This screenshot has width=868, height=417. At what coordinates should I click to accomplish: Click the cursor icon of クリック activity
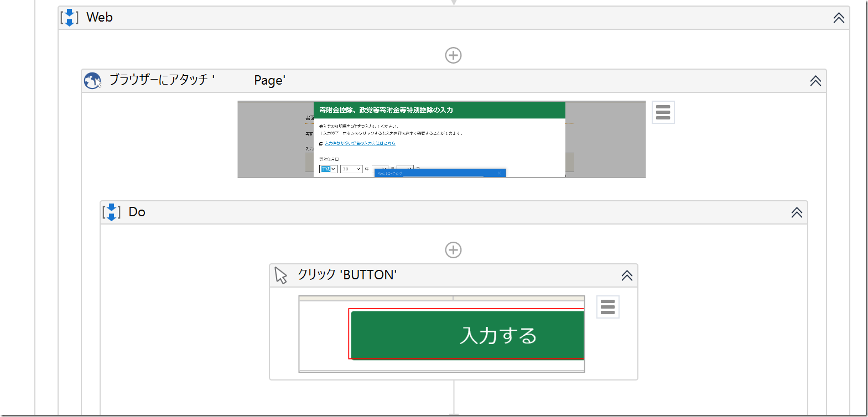(281, 275)
